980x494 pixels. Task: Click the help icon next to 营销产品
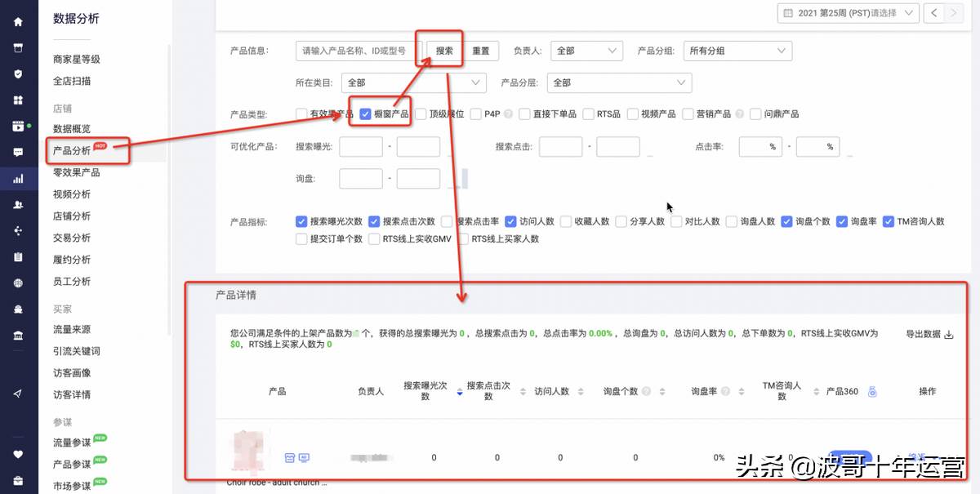tap(740, 114)
